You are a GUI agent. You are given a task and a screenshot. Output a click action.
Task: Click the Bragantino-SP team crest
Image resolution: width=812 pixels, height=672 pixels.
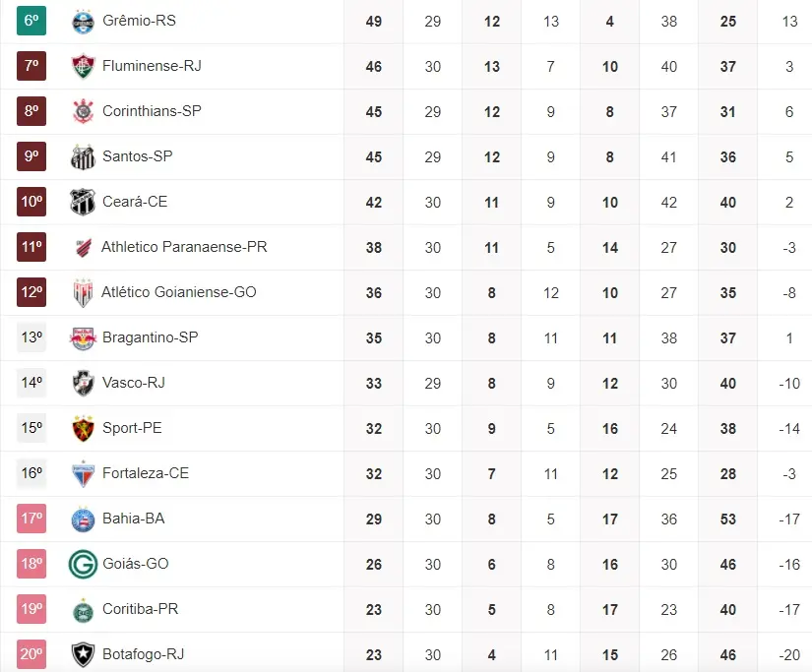tap(83, 337)
